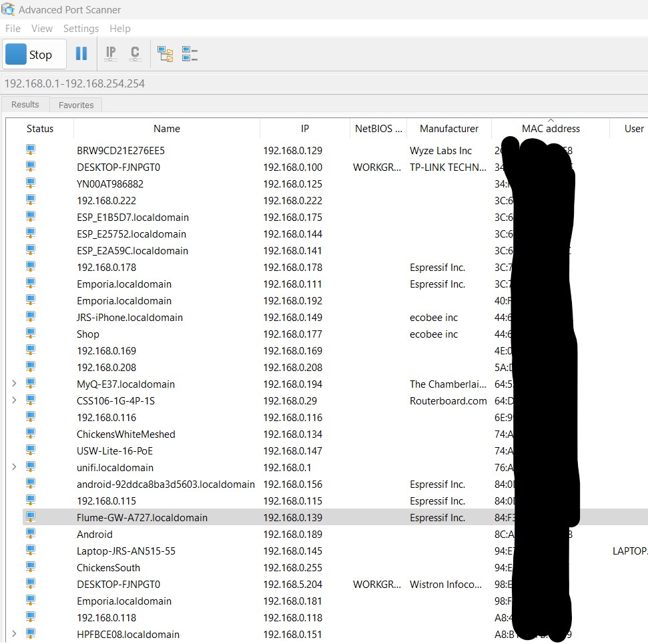Select the ESP_E1B5D7.localdomain name
The height and width of the screenshot is (644, 648).
(x=133, y=218)
